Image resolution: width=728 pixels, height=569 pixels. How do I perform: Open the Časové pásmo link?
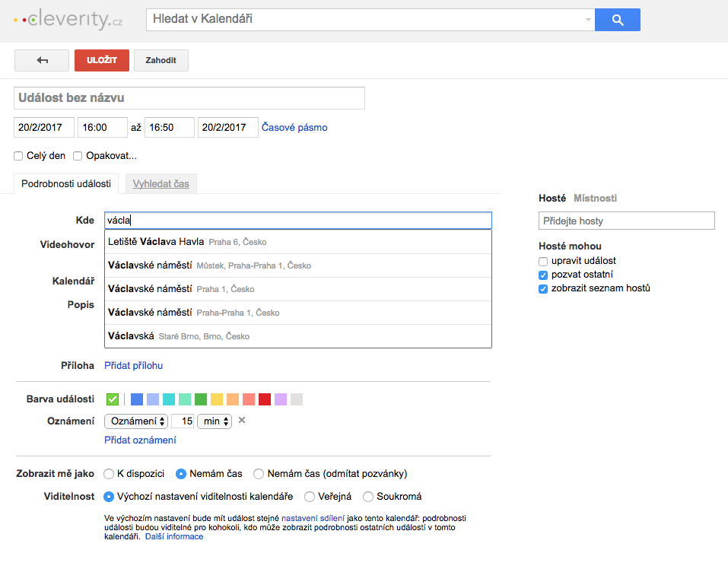[x=294, y=127]
